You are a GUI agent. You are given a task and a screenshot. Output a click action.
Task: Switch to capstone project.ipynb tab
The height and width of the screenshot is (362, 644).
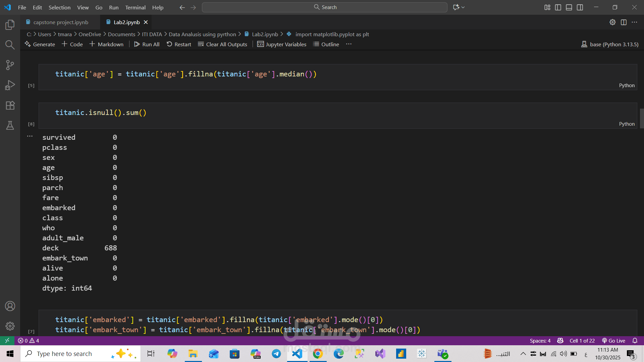click(x=60, y=22)
